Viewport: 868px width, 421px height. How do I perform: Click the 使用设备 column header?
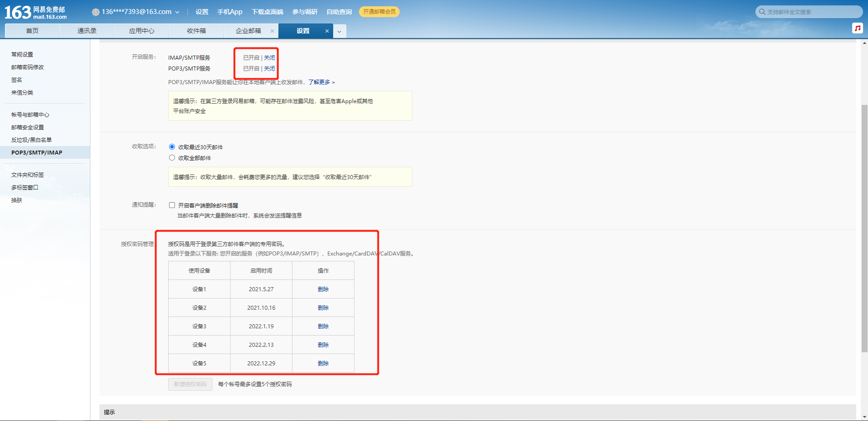(x=199, y=271)
